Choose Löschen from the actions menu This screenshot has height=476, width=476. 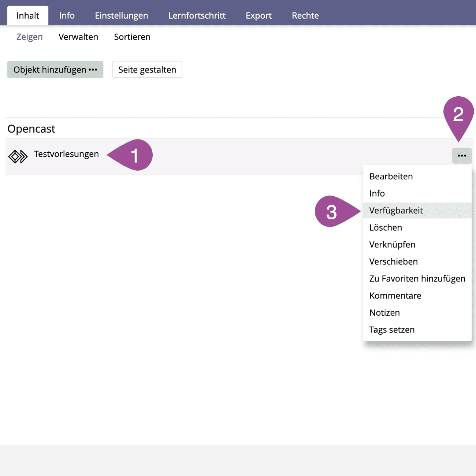coord(386,228)
